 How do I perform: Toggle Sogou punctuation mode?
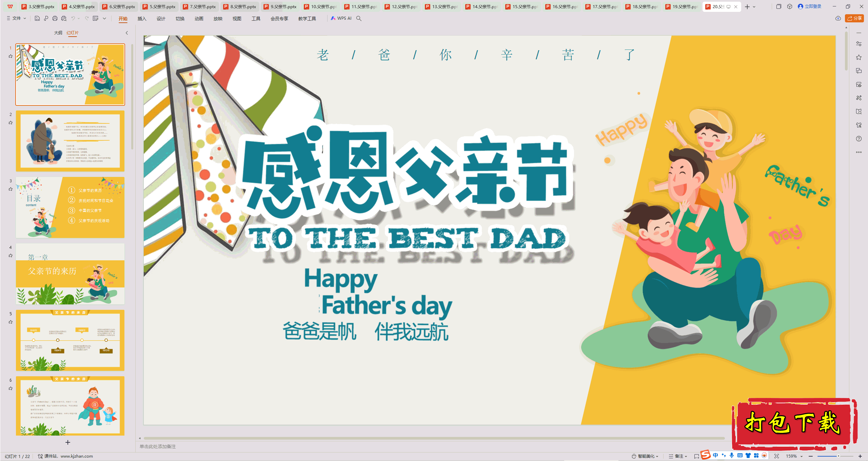click(724, 456)
